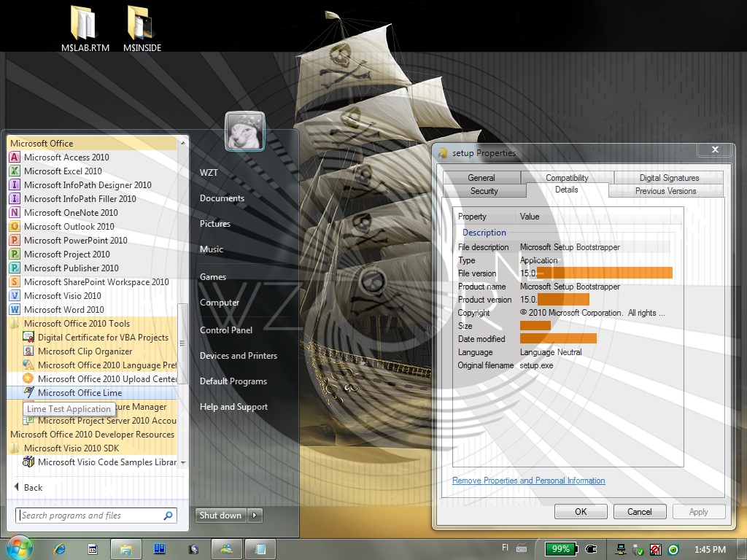Switch to the Digital Signatures tab
This screenshot has width=747, height=560.
click(x=669, y=178)
